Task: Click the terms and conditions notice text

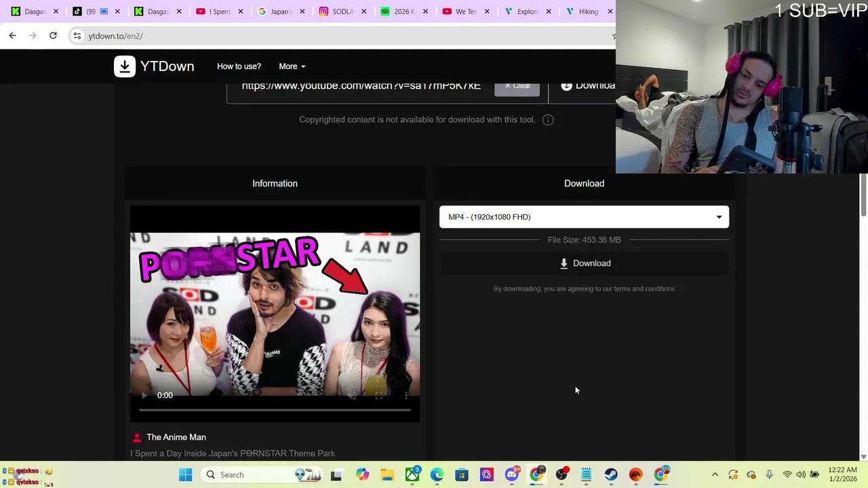Action: click(x=584, y=289)
